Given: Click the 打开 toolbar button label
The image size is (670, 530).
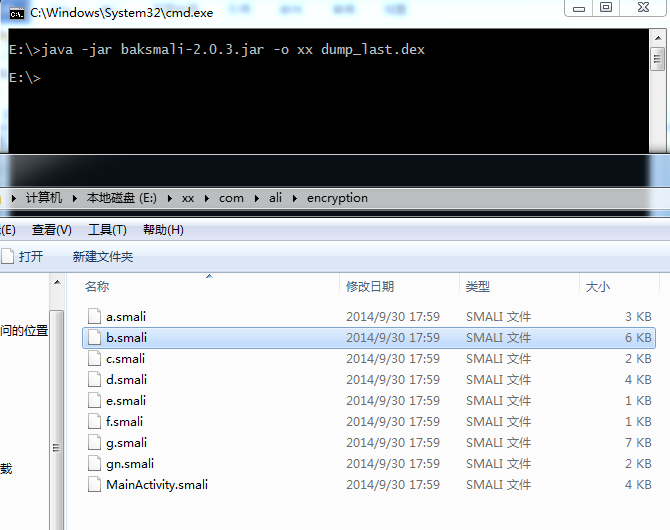Looking at the screenshot, I should coord(31,256).
